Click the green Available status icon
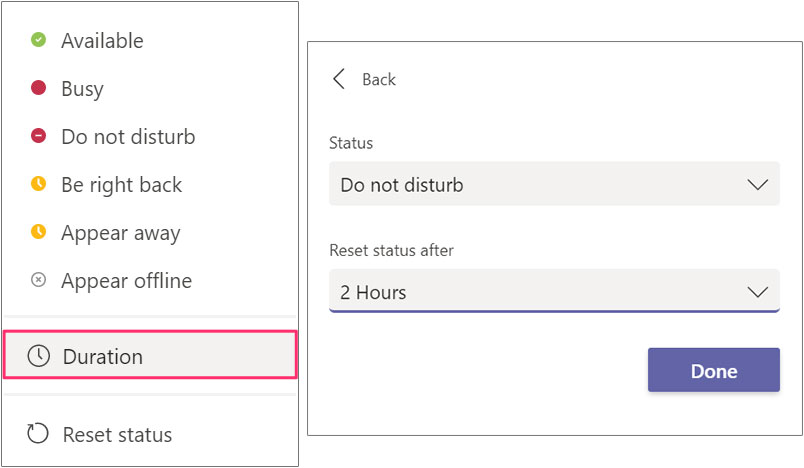Screen dimensions: 804x468 point(38,40)
